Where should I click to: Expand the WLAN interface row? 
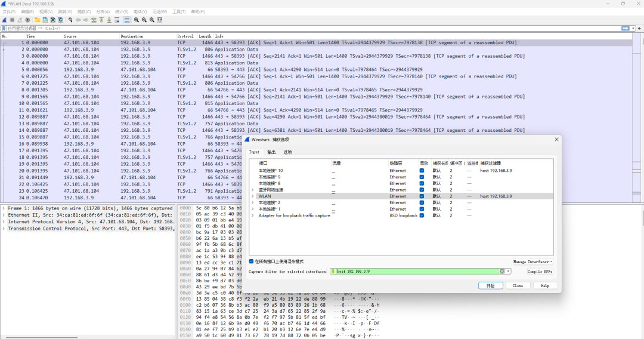point(253,196)
